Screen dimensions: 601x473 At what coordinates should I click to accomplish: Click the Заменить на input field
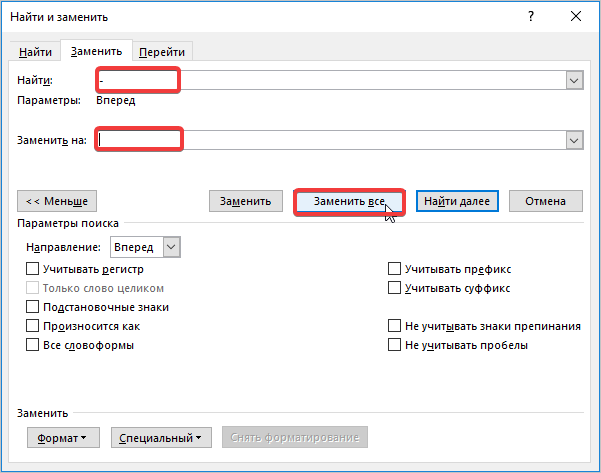[330, 141]
